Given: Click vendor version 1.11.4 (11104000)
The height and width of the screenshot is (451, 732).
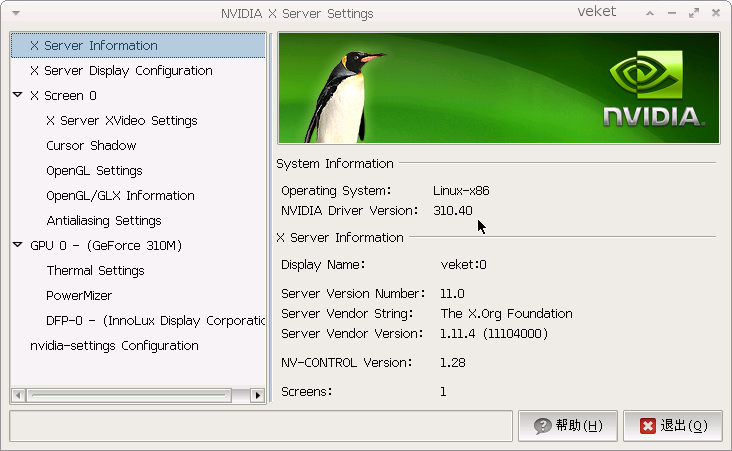Looking at the screenshot, I should click(x=493, y=334).
